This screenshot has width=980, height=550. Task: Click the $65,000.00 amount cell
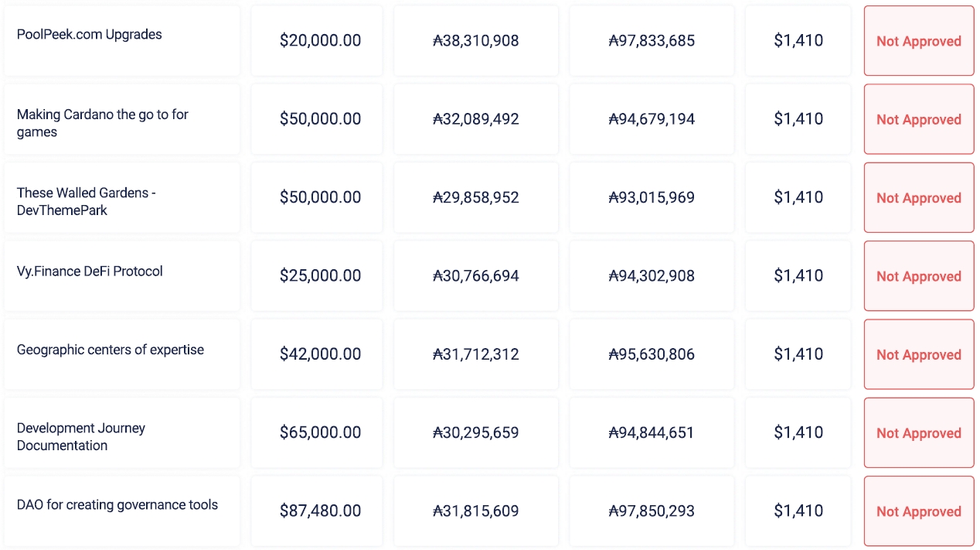click(x=320, y=433)
